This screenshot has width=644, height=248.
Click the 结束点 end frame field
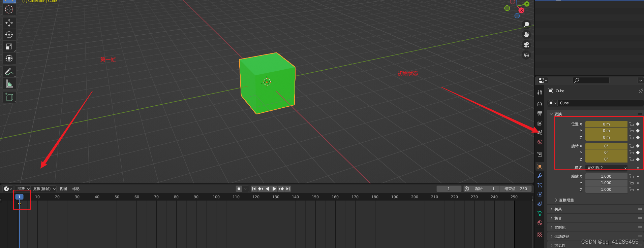pyautogui.click(x=515, y=189)
